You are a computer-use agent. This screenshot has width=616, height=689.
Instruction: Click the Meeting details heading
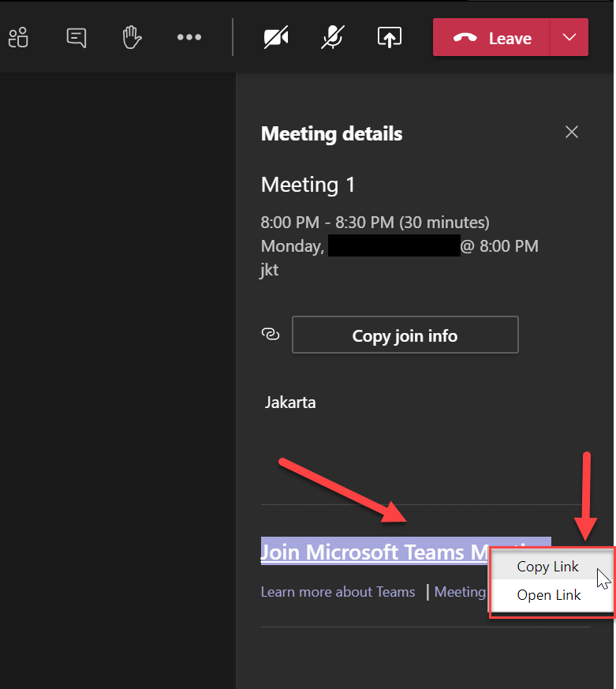coord(331,133)
